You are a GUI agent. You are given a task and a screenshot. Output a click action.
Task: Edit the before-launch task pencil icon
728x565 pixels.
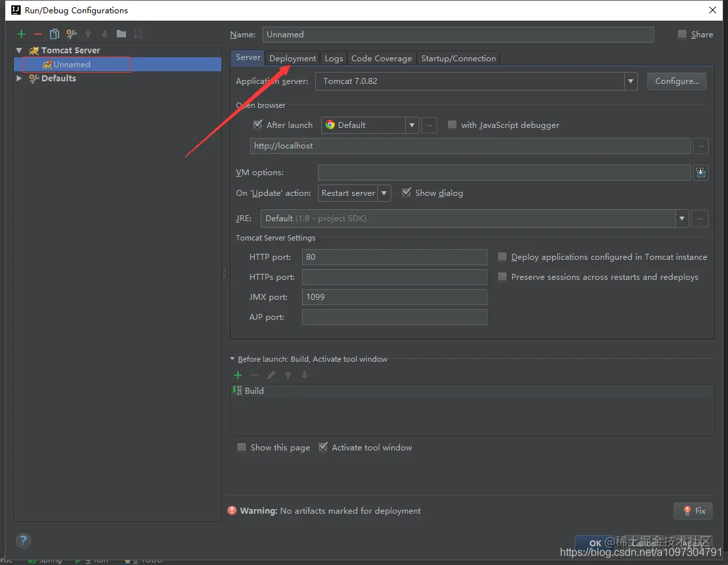click(x=271, y=375)
